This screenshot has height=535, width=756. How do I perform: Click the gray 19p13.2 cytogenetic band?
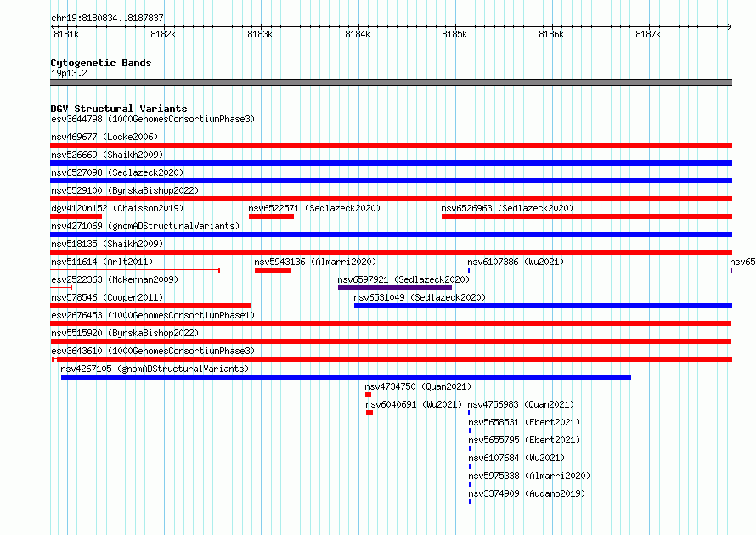point(391,82)
